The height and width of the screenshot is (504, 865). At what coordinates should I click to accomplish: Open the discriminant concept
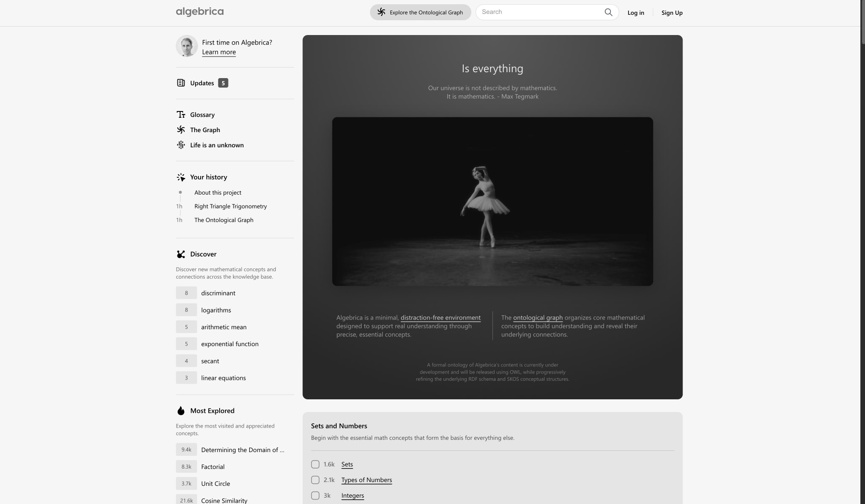click(x=218, y=293)
